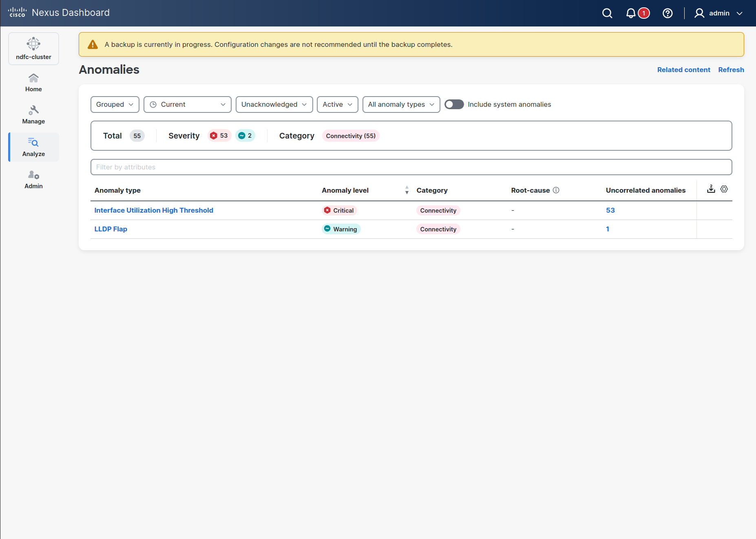The height and width of the screenshot is (539, 756).
Task: Click Connectivity tag in LLDP Flap row
Action: pos(438,229)
